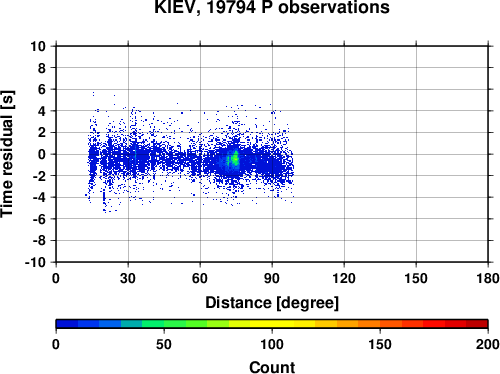Click x-axis tick label 180
500x374 pixels.
coord(488,278)
